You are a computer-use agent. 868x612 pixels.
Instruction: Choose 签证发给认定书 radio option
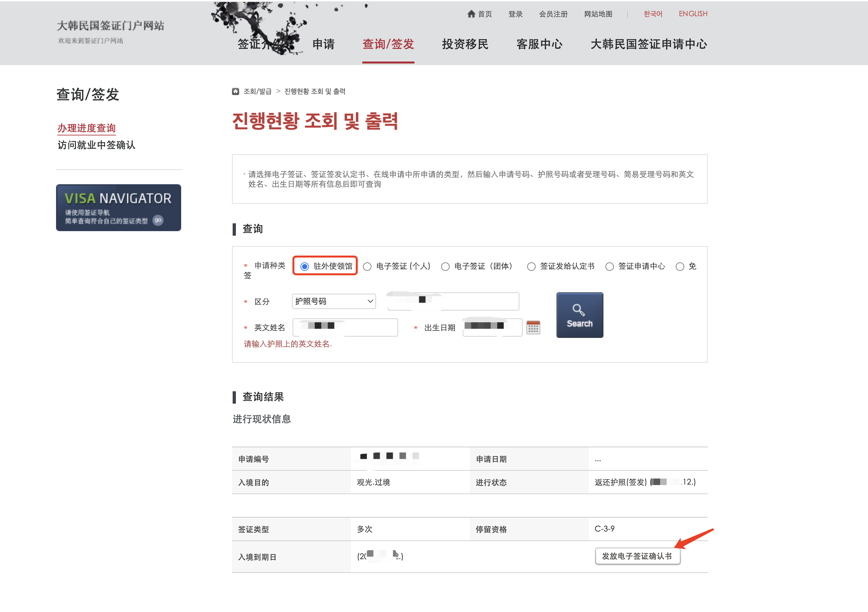coord(531,267)
